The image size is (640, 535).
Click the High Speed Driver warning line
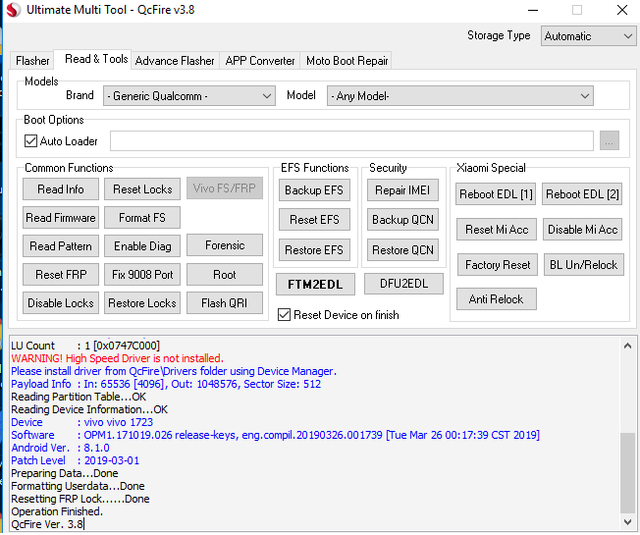(117, 359)
